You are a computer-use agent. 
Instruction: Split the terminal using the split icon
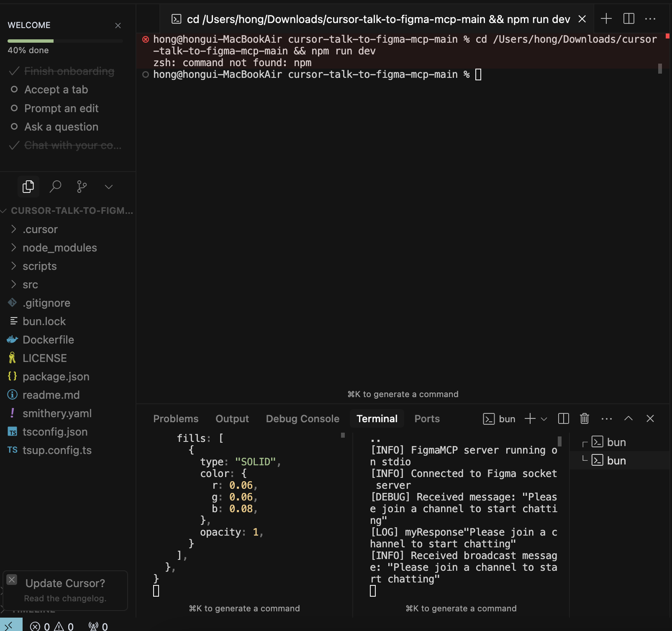(563, 418)
